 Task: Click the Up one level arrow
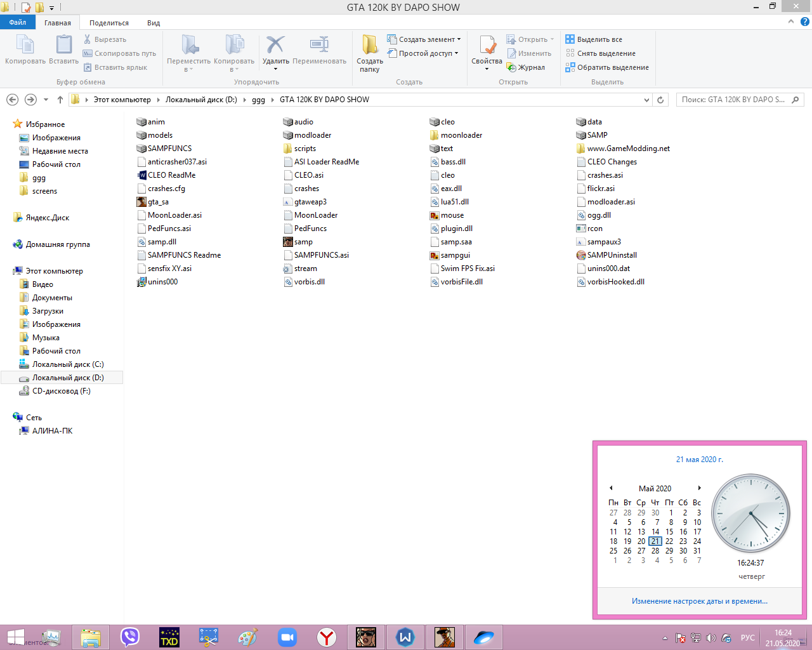[x=60, y=100]
